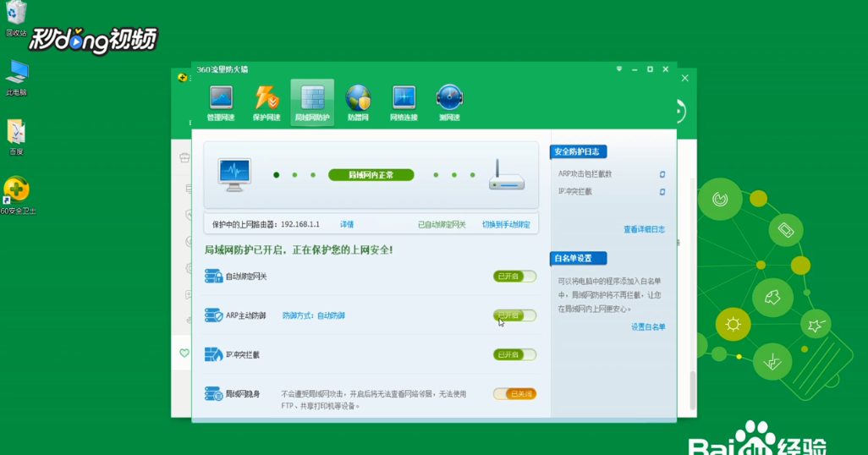This screenshot has width=868, height=455.
Task: Click the router device icon
Action: click(x=507, y=175)
